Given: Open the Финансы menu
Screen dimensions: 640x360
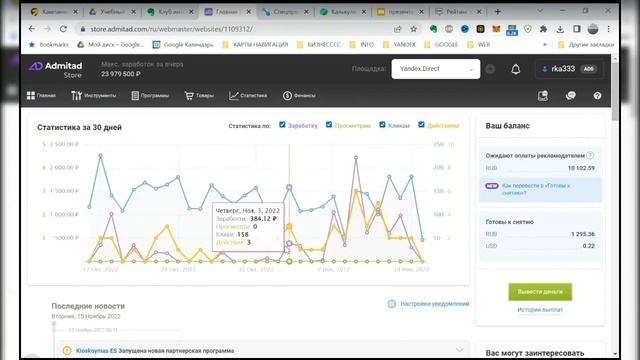Looking at the screenshot, I should coord(299,96).
